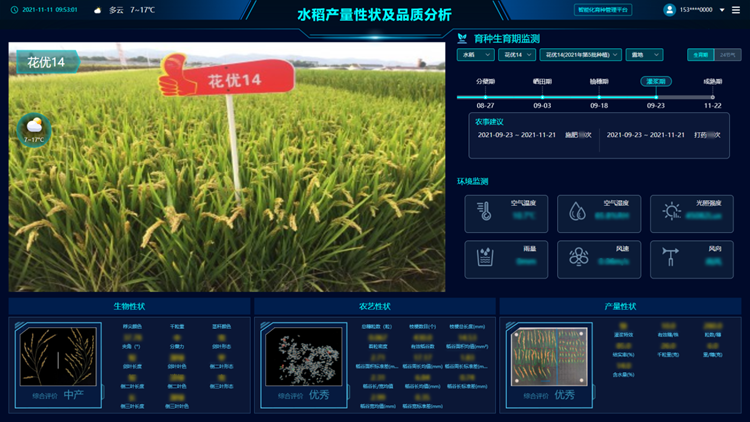Open the 智能化育种管理平台 button

coord(604,10)
